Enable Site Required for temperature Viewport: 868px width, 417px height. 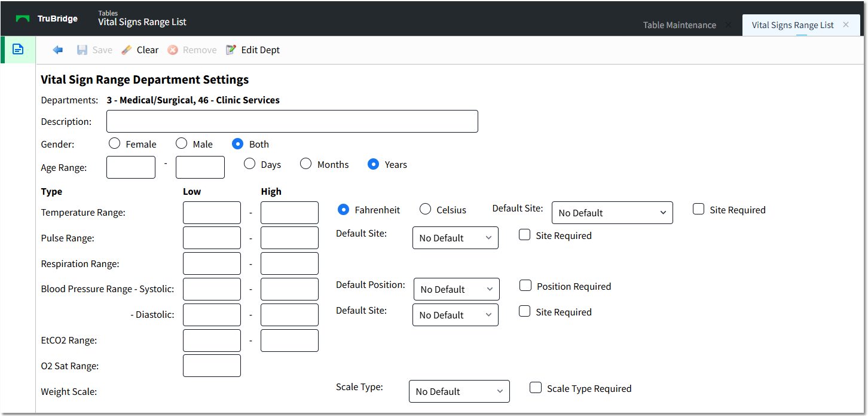pos(698,210)
